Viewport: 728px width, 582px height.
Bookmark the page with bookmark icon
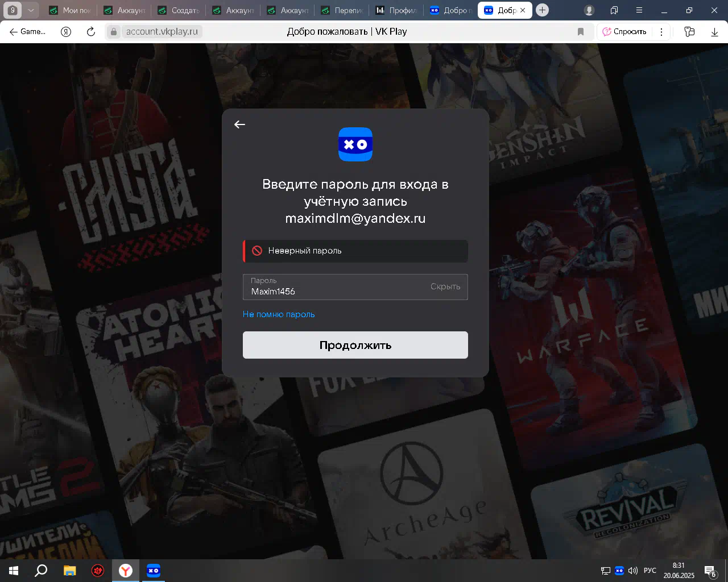581,32
